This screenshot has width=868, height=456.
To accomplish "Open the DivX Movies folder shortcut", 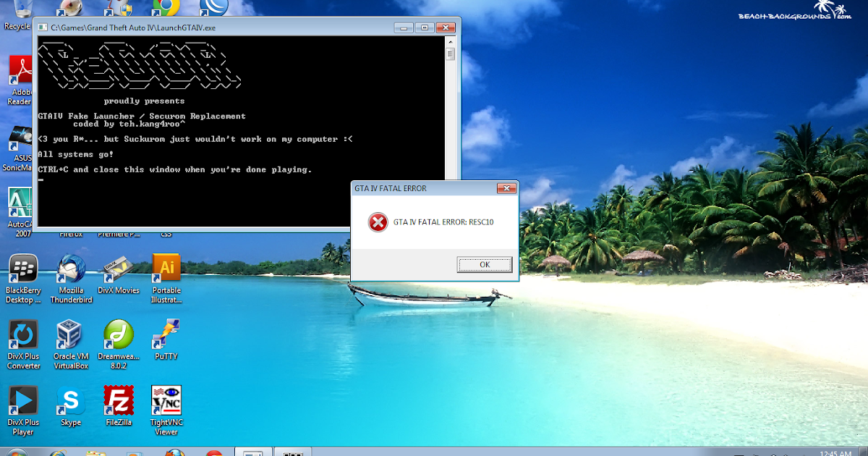I will click(x=119, y=275).
